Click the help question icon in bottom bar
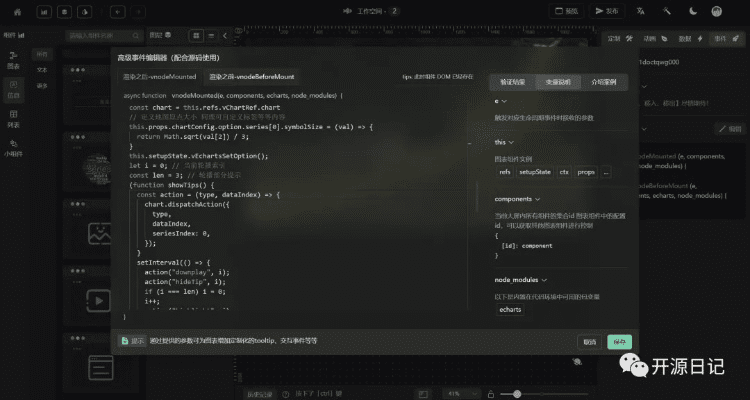This screenshot has height=400, width=750. point(286,394)
